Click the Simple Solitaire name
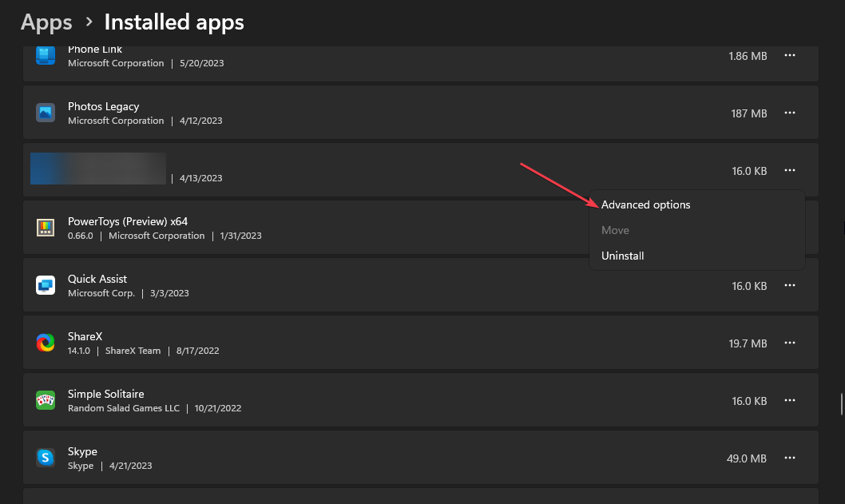Image resolution: width=845 pixels, height=504 pixels. coord(106,394)
